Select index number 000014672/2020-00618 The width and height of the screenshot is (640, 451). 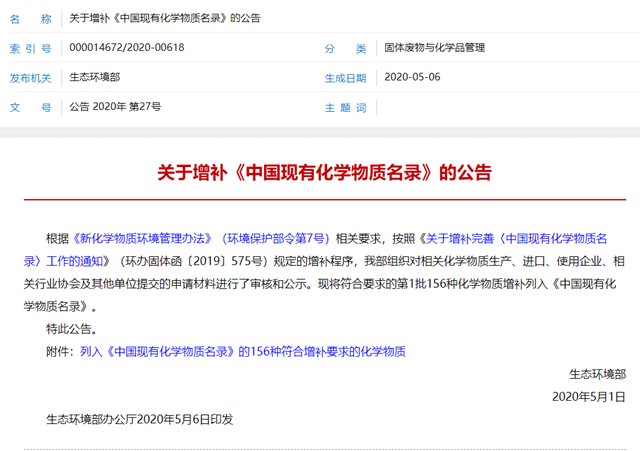pos(127,48)
